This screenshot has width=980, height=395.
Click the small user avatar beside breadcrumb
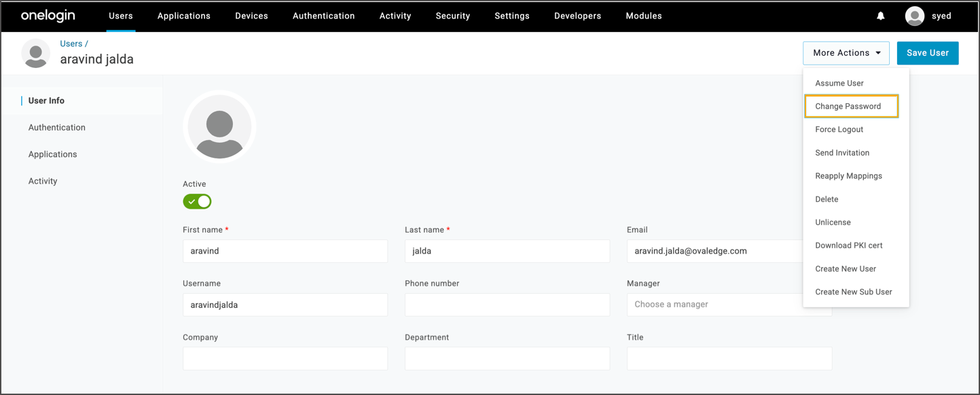[x=36, y=53]
